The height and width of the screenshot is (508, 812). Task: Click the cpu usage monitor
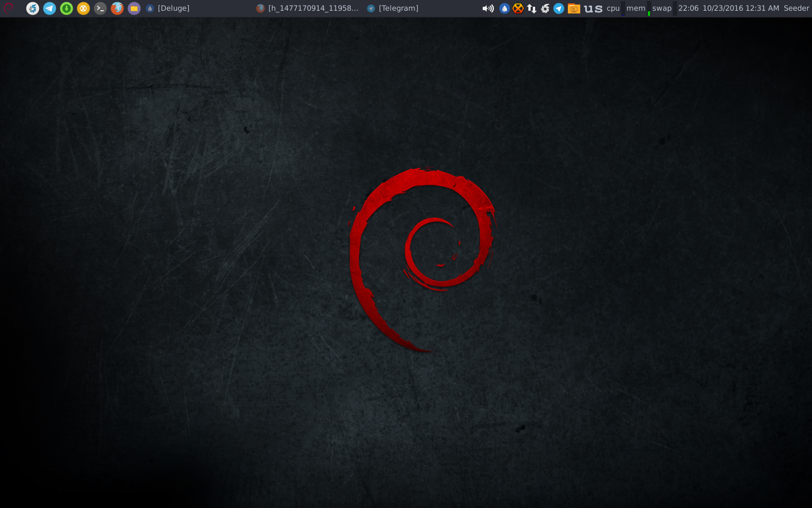[615, 8]
